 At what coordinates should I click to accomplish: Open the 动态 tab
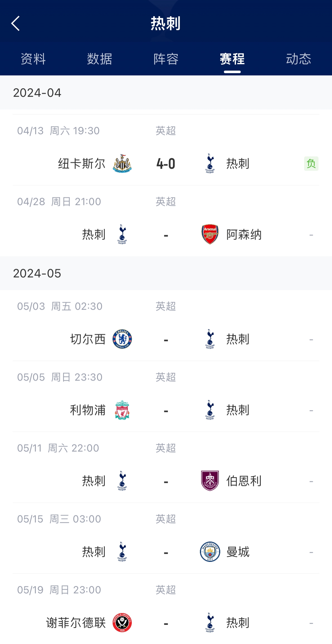(298, 59)
